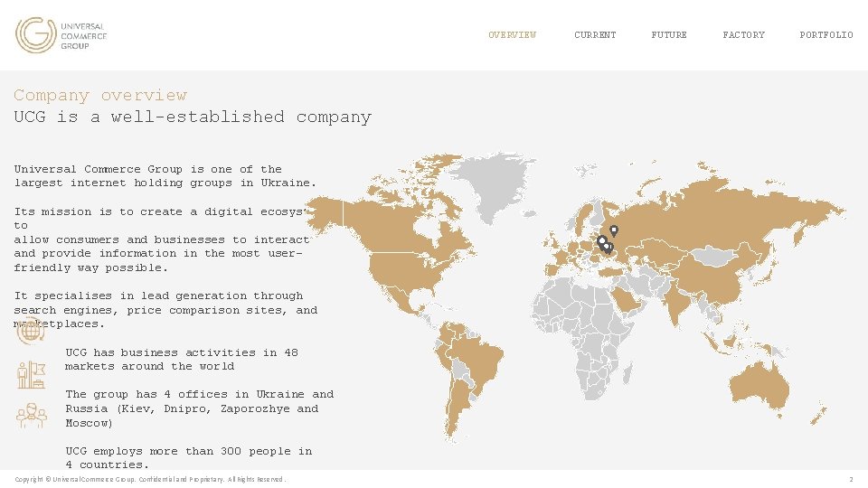Click the group of employees icon
The height and width of the screenshot is (488, 868).
tap(32, 415)
